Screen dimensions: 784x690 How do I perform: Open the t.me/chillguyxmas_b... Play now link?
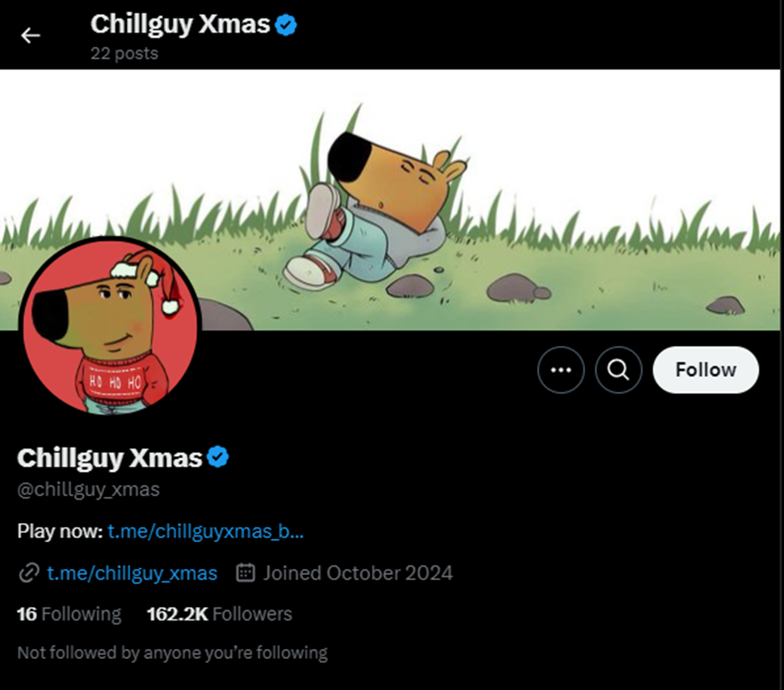pos(205,531)
